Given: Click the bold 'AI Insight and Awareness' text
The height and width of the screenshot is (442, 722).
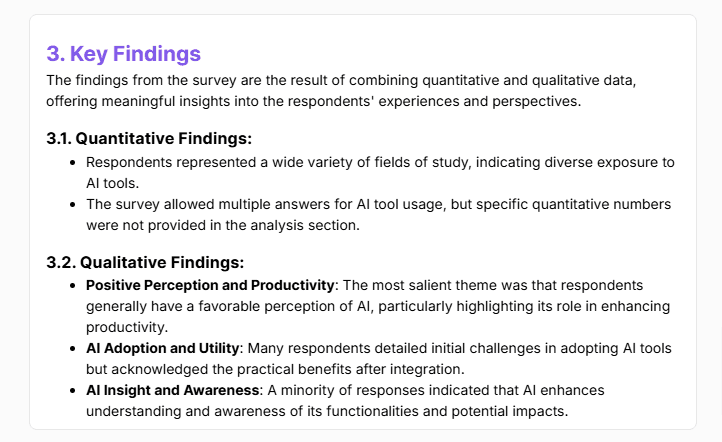Looking at the screenshot, I should [x=170, y=389].
